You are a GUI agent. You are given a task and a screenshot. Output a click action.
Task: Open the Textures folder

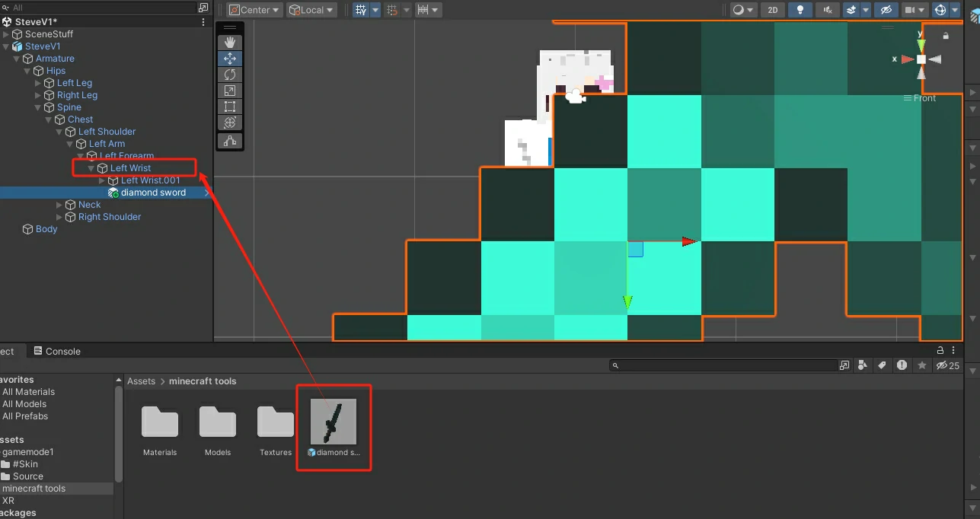pyautogui.click(x=276, y=430)
